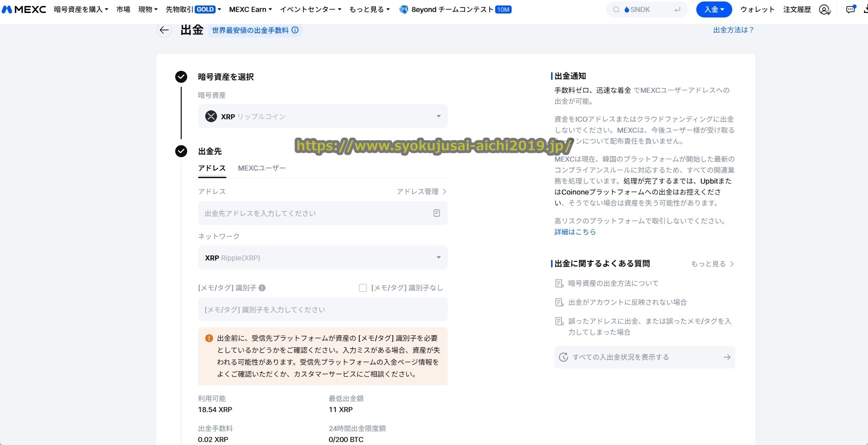The height and width of the screenshot is (445, 868).
Task: Click the [メモ/タグ] 識別子 input field
Action: coord(323,309)
